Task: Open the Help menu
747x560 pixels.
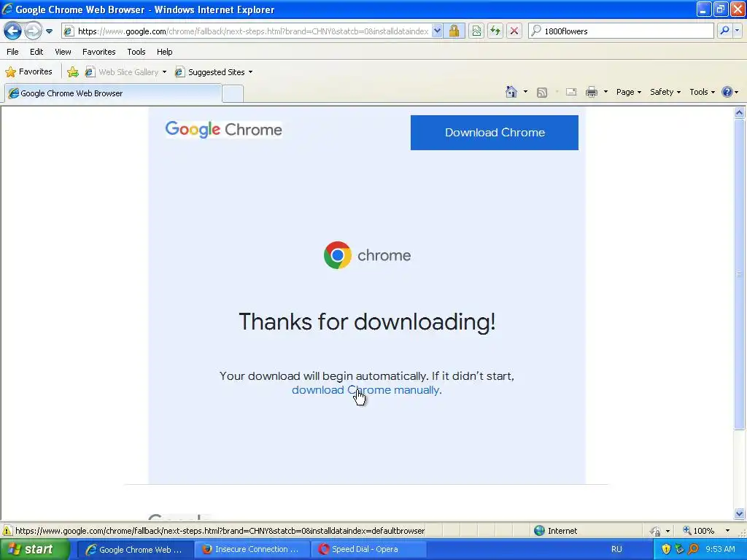Action: (164, 52)
